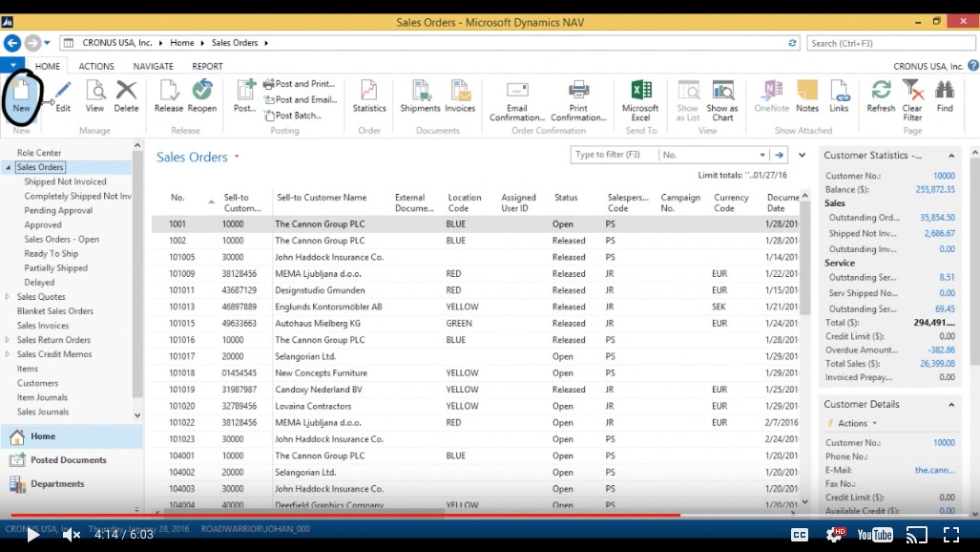Export the list to Microsoft Excel
The height and width of the screenshot is (552, 980).
641,98
